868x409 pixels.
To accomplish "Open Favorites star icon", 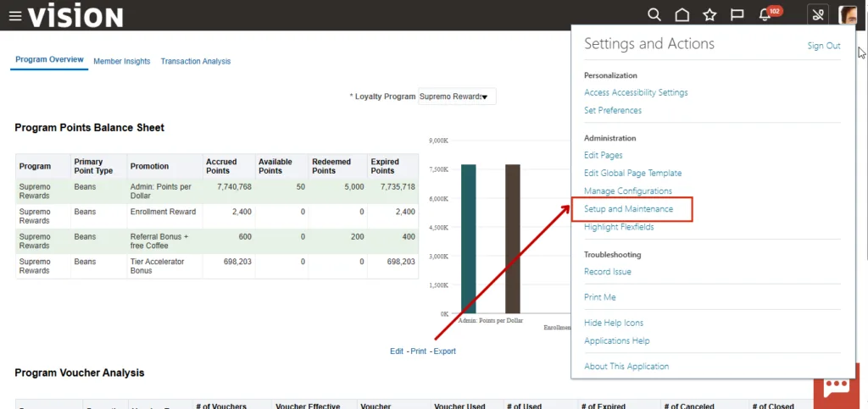I will point(709,14).
